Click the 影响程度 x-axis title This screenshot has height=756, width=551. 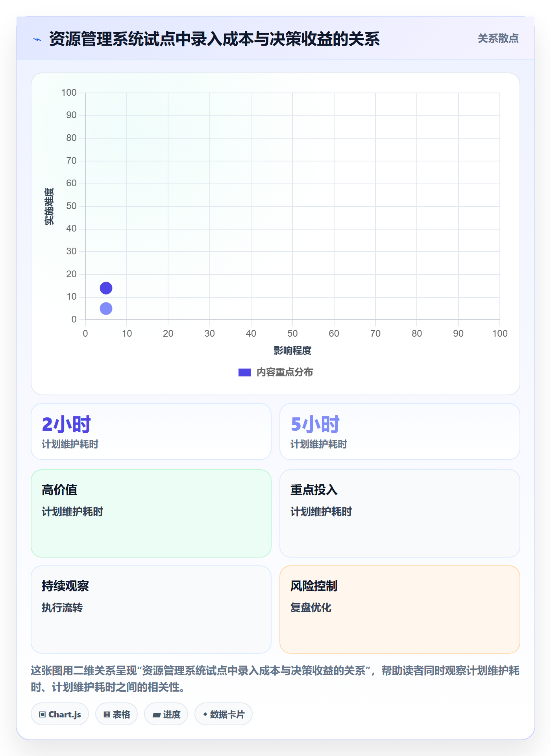292,350
